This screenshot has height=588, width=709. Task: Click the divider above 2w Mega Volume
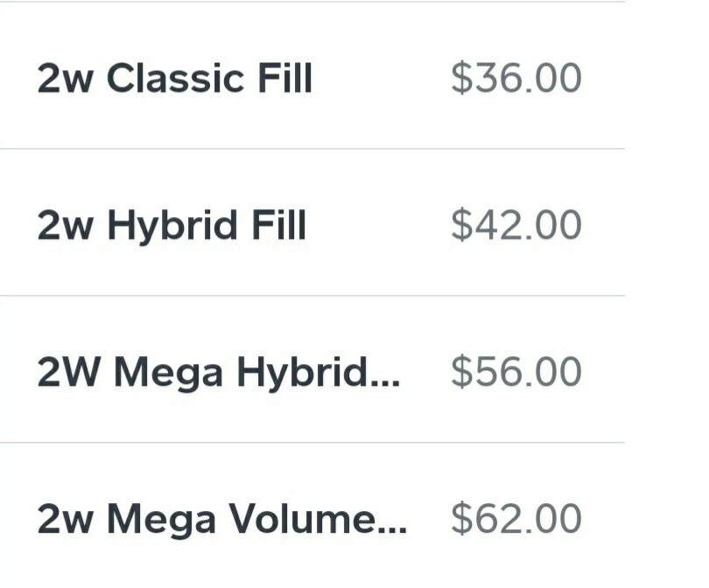[x=312, y=443]
